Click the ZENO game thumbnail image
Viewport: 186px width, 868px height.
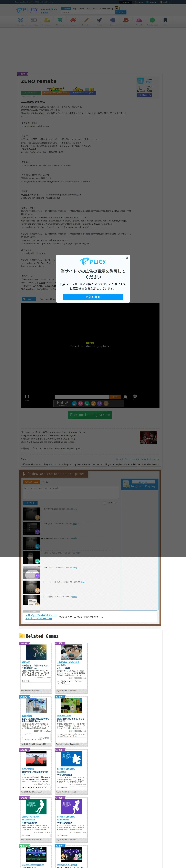pos(148,437)
